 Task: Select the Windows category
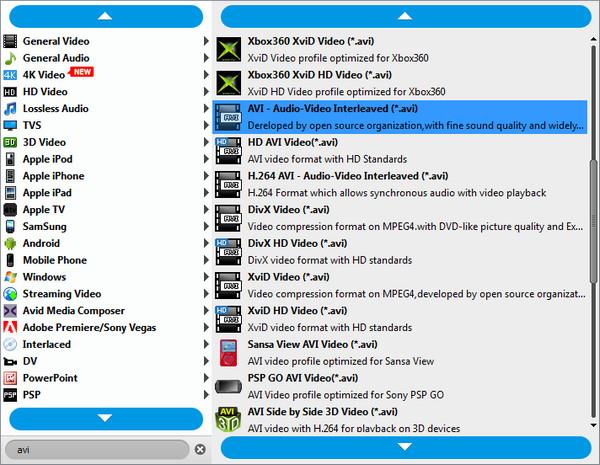[106, 277]
